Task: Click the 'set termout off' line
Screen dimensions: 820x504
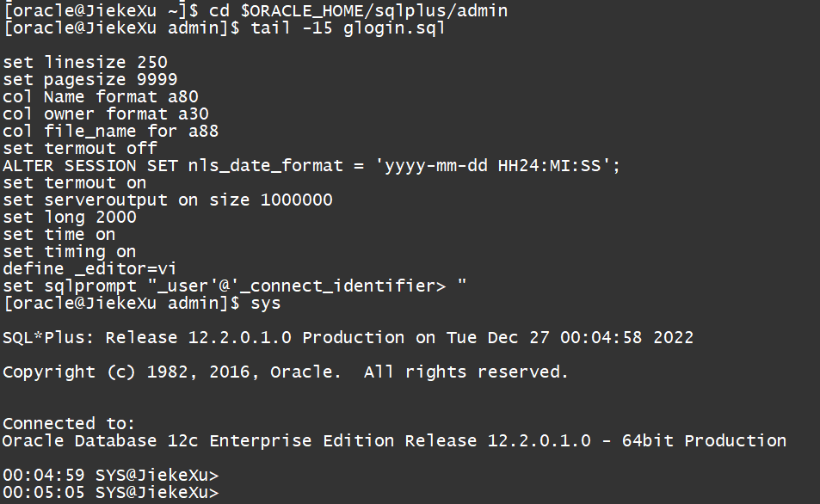Action: pos(80,149)
